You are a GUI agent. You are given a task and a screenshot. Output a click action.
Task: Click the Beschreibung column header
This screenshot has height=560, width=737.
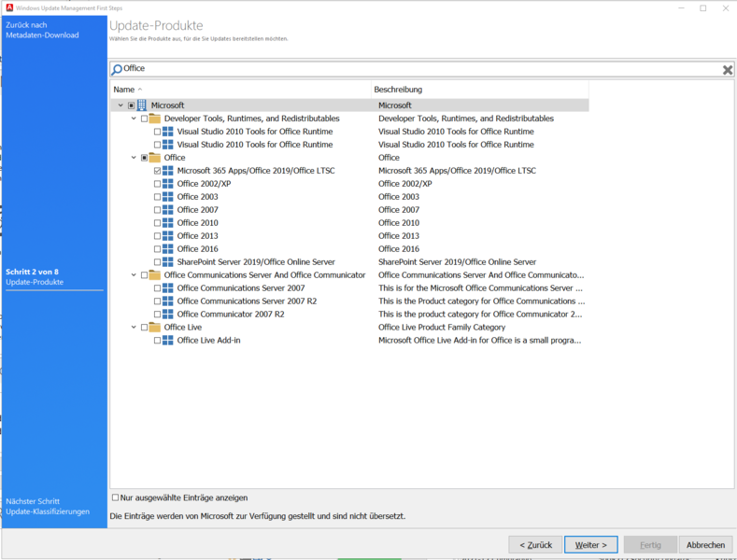399,90
